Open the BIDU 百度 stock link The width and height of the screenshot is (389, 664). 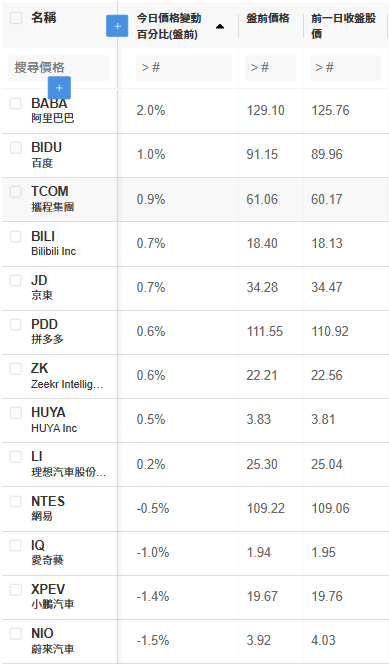click(47, 155)
